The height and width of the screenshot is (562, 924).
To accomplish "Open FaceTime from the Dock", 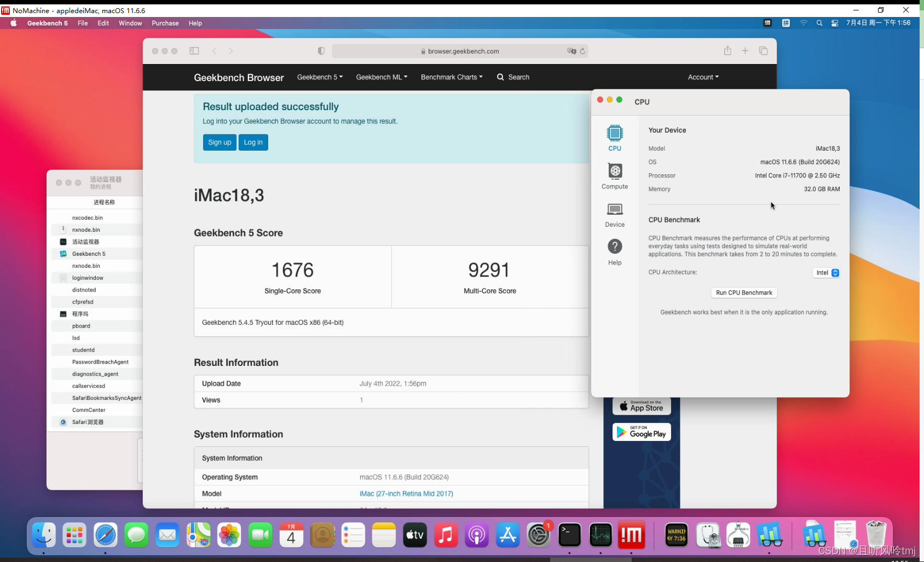I will (x=260, y=535).
